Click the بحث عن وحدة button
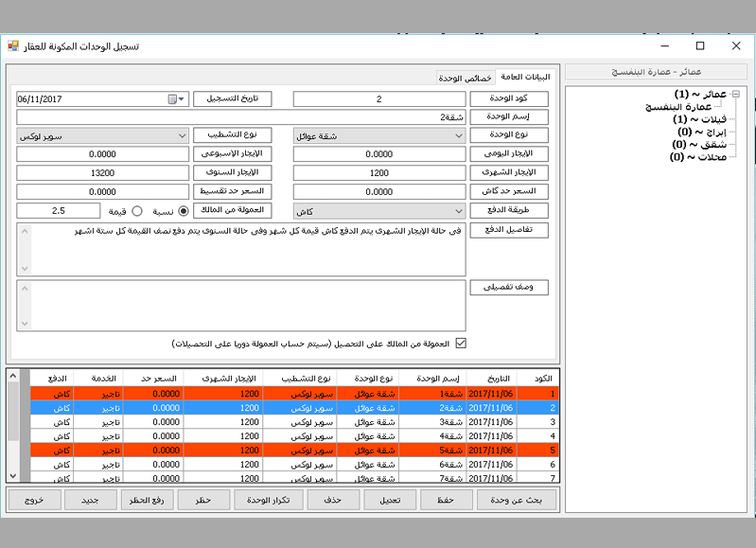Image resolution: width=756 pixels, height=548 pixels. click(x=516, y=500)
